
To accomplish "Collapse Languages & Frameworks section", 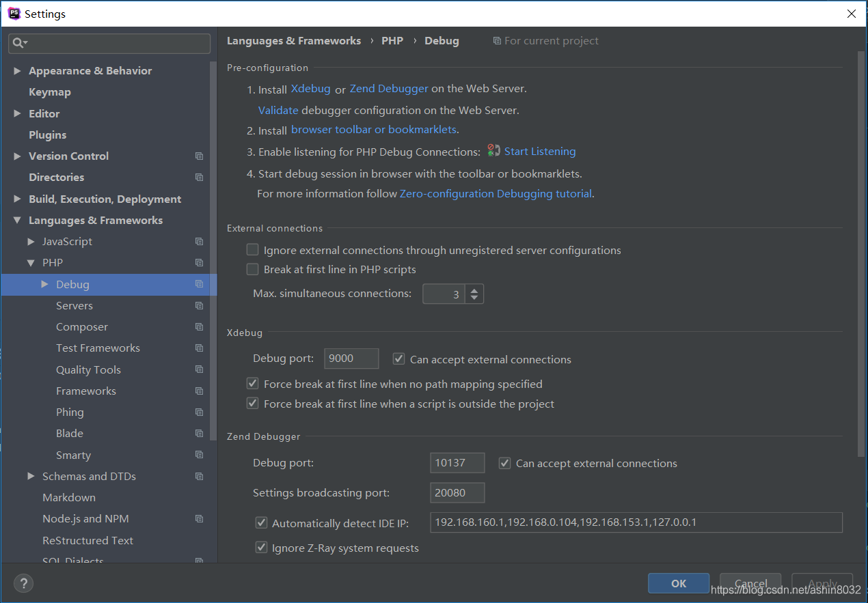I will pos(17,221).
